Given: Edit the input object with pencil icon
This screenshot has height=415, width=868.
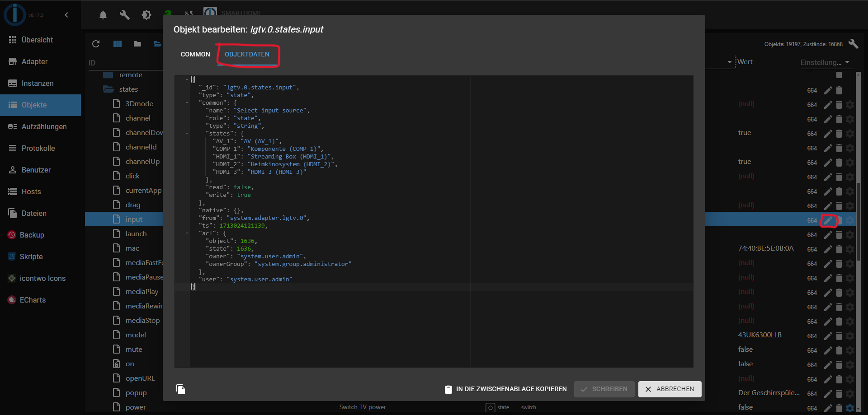Looking at the screenshot, I should point(828,220).
